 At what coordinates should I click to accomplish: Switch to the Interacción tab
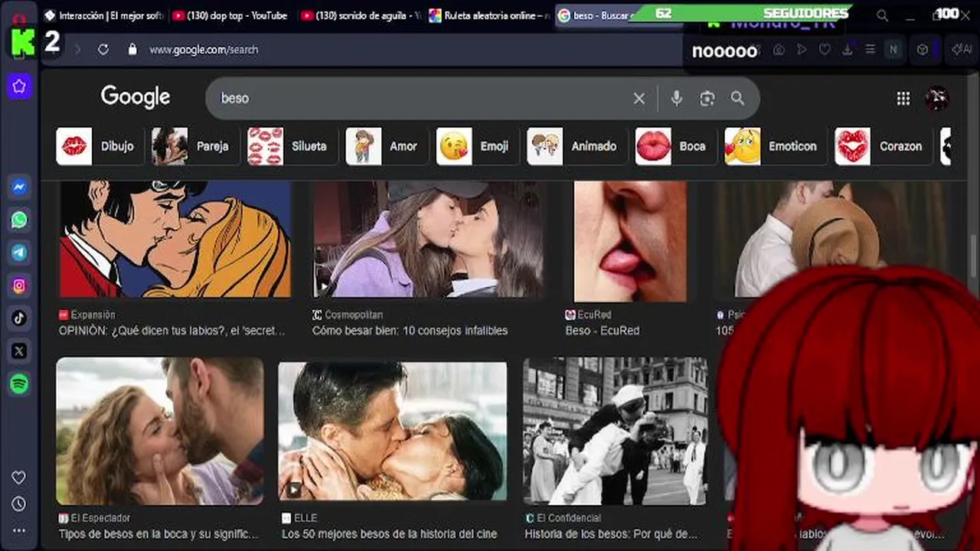pos(103,15)
